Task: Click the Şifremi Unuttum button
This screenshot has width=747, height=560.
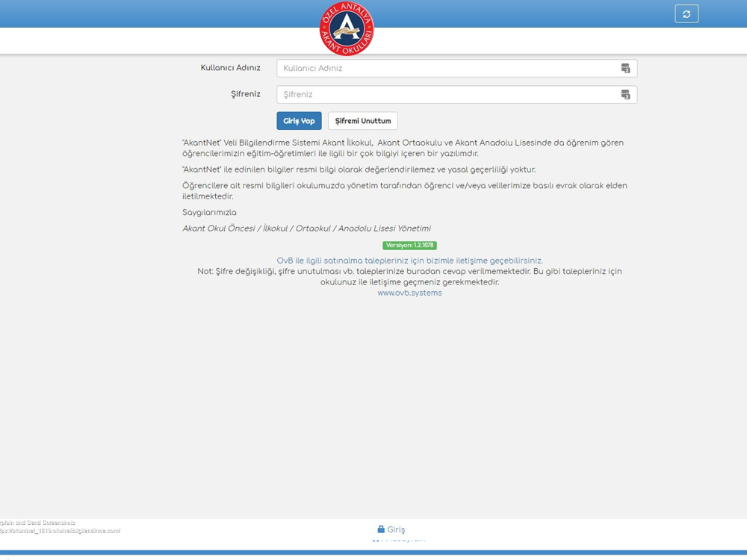Action: point(362,121)
